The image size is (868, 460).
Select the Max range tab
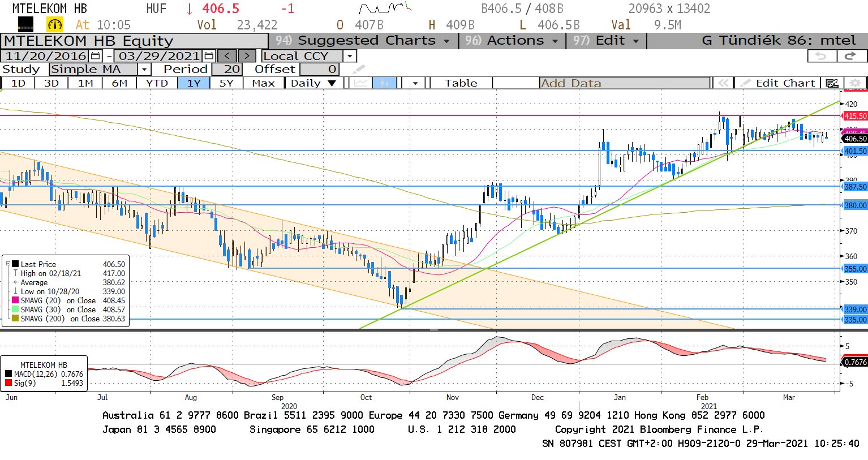pyautogui.click(x=263, y=83)
